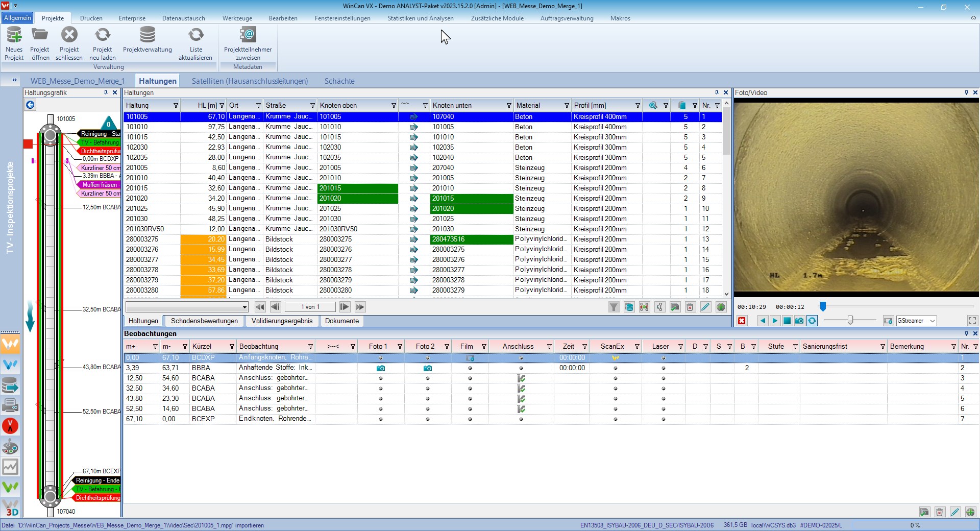The width and height of the screenshot is (980, 531).
Task: Click the video playback speed slider
Action: [x=850, y=320]
